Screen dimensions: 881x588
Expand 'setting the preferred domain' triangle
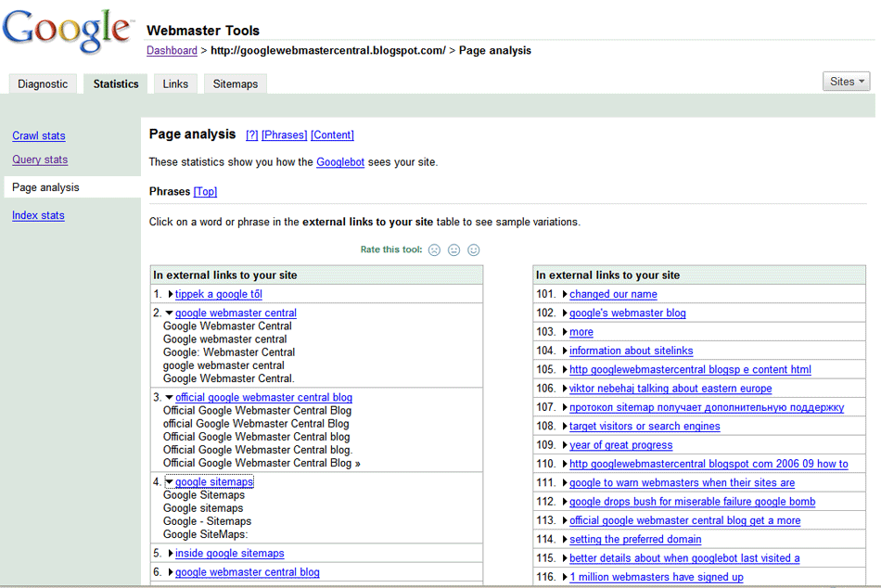pyautogui.click(x=565, y=539)
